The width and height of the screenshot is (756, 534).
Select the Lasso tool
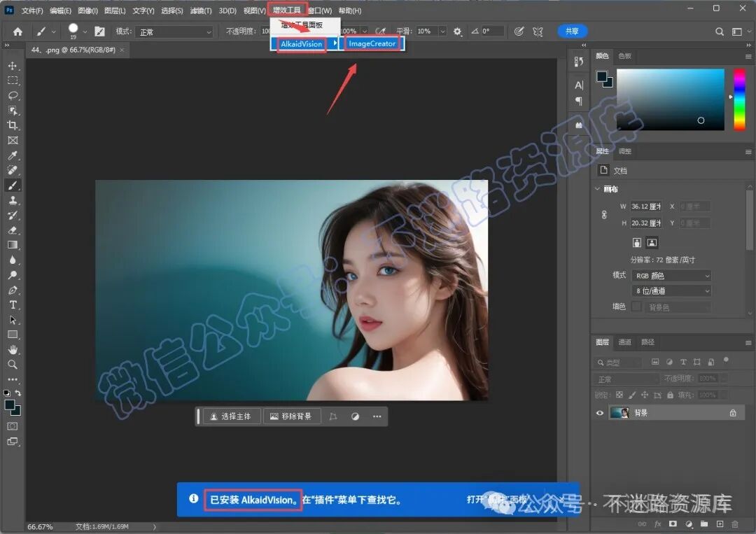pyautogui.click(x=13, y=95)
